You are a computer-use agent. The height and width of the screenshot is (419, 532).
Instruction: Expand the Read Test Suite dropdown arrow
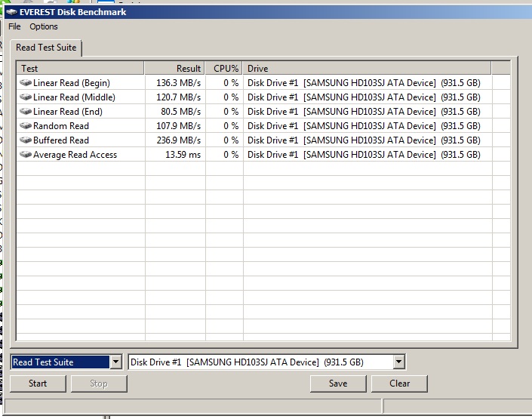(115, 362)
